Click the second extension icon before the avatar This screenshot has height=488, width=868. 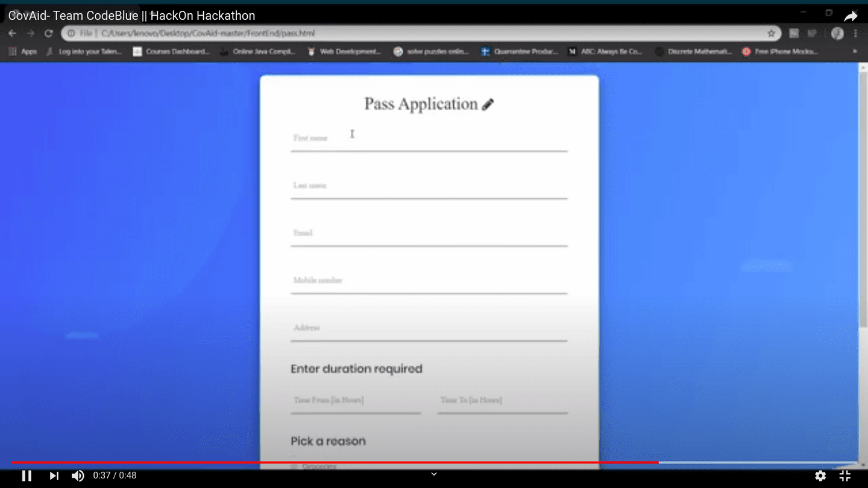pos(812,33)
